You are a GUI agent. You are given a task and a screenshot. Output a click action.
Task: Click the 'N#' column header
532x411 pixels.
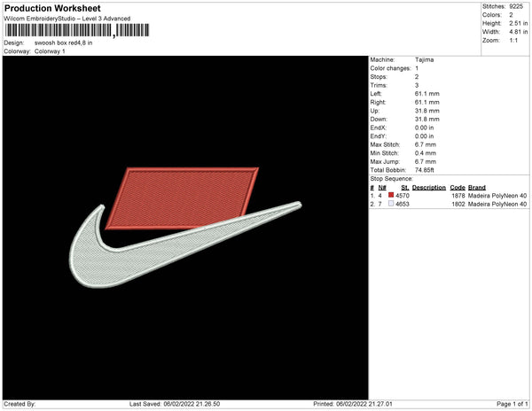(x=382, y=188)
